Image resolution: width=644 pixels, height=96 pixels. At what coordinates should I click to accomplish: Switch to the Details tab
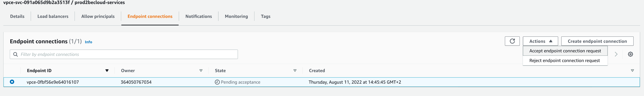tap(17, 16)
